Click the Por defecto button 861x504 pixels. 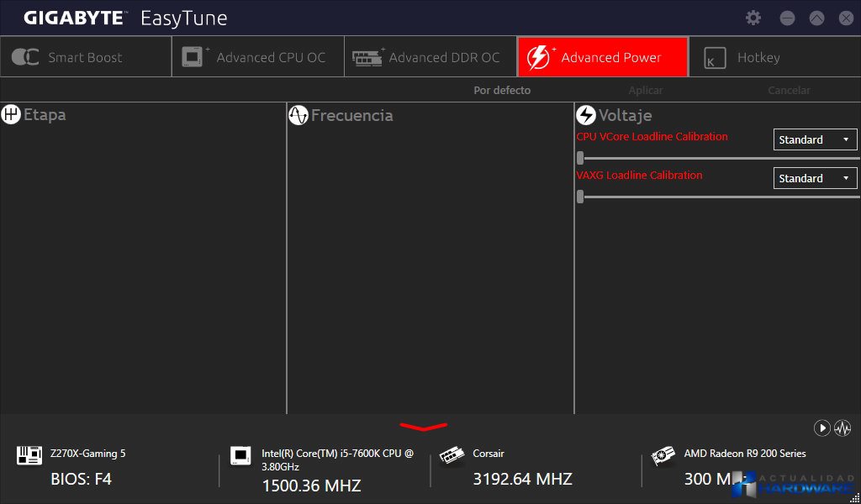[x=502, y=90]
